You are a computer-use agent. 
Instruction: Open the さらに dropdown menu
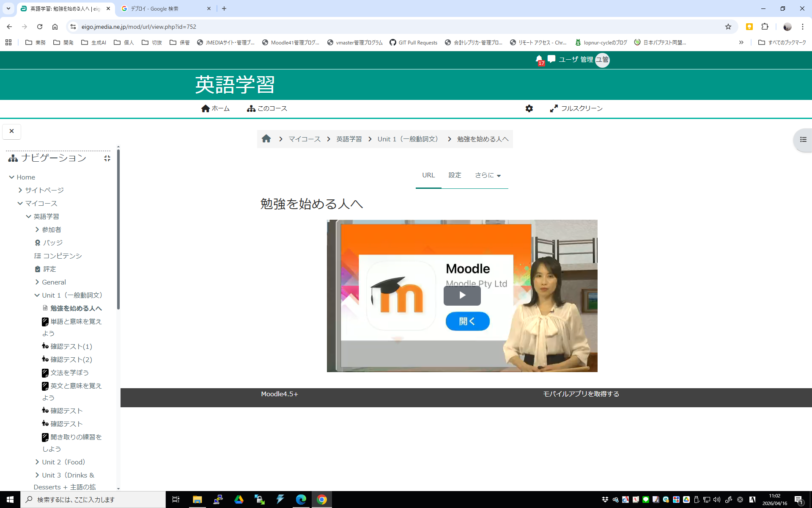click(488, 175)
